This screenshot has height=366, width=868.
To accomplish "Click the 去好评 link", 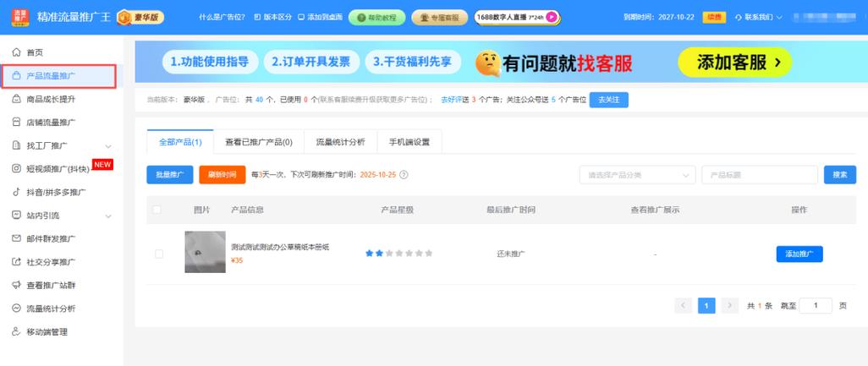I will coord(451,100).
